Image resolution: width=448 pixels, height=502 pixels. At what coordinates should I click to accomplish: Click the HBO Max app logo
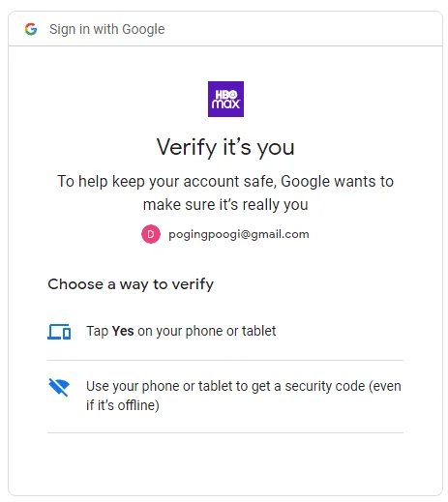[225, 99]
